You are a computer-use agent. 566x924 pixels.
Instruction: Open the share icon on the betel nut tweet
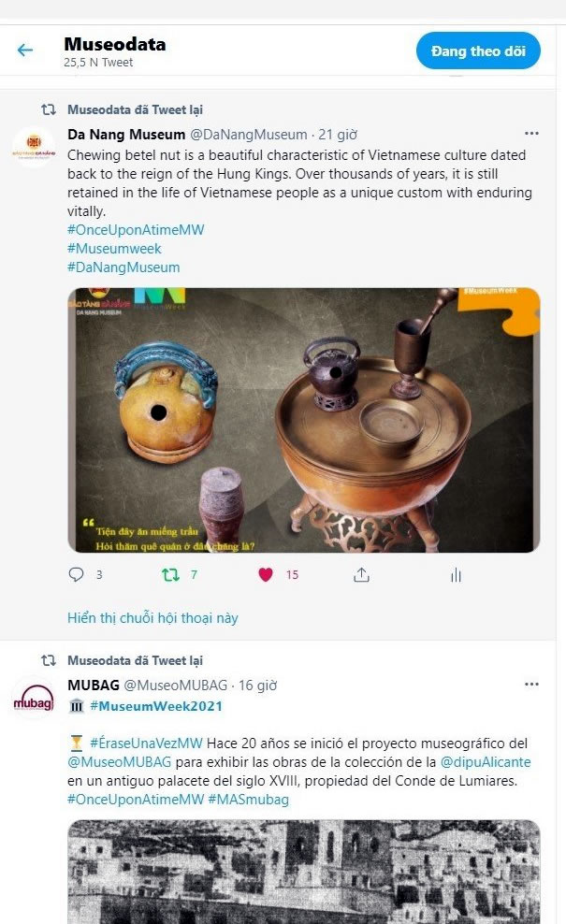click(361, 575)
